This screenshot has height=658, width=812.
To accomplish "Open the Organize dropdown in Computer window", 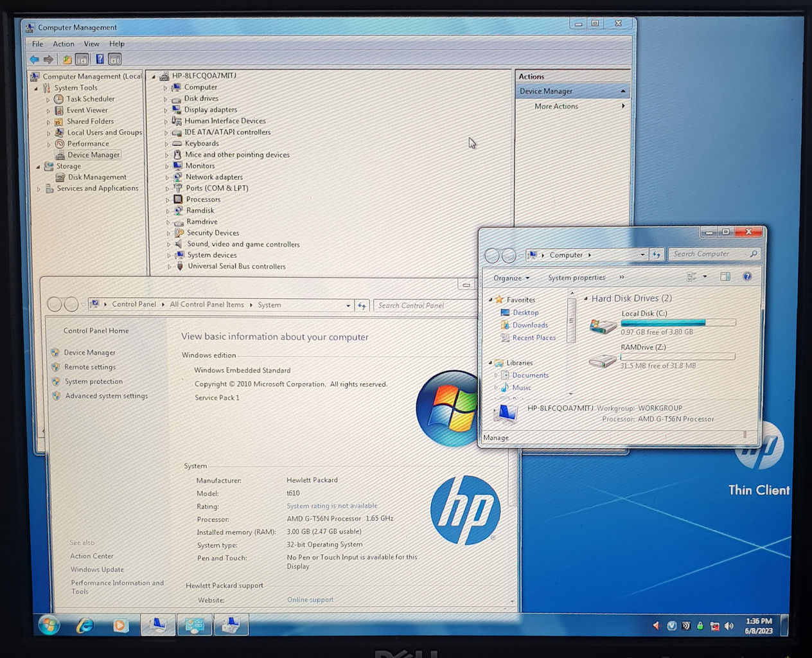I will 511,278.
